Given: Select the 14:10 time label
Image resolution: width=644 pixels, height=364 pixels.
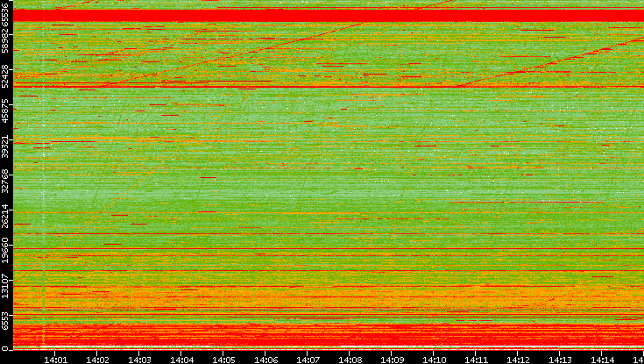Looking at the screenshot, I should click(x=434, y=360).
